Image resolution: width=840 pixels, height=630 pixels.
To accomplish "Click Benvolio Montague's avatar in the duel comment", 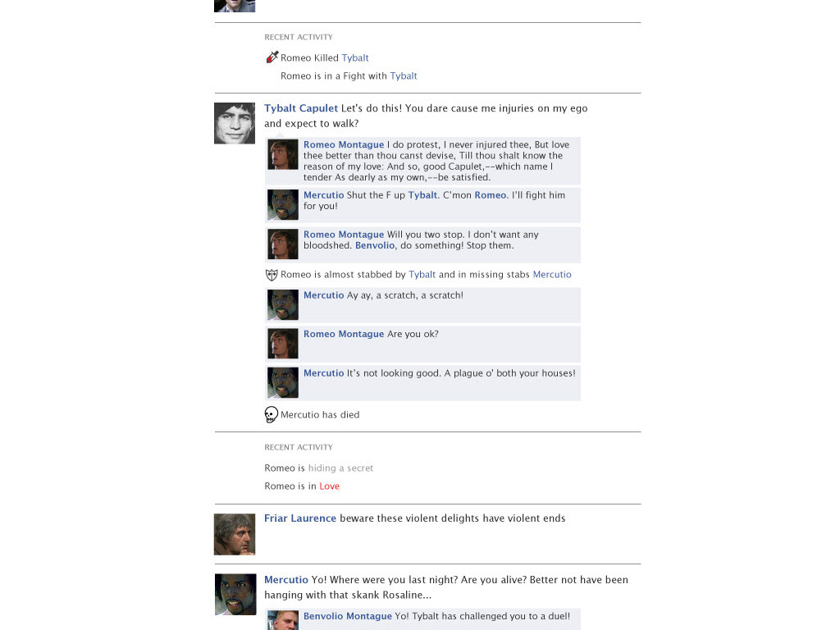I will (x=283, y=620).
